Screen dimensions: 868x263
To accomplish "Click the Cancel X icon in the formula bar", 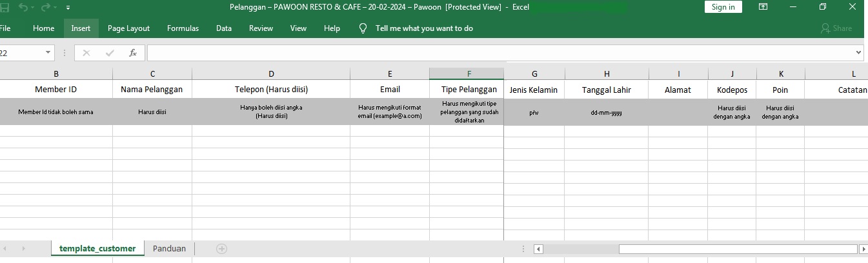I will tap(86, 53).
